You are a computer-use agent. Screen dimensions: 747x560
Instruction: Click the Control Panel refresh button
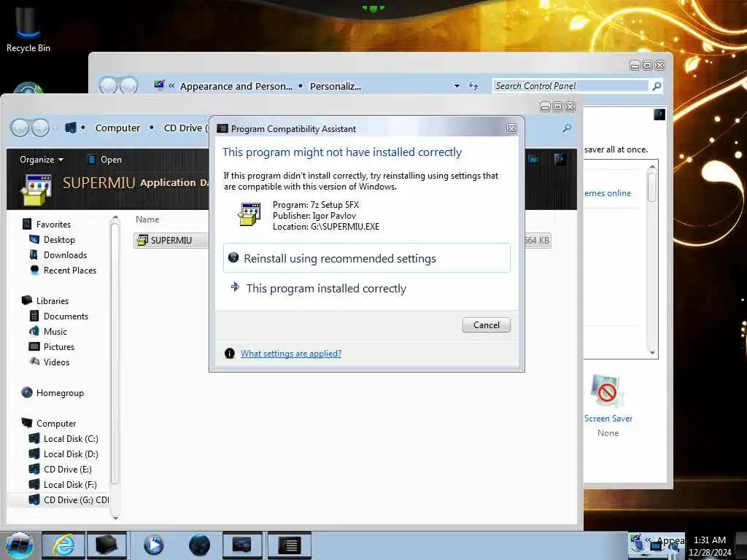point(473,86)
